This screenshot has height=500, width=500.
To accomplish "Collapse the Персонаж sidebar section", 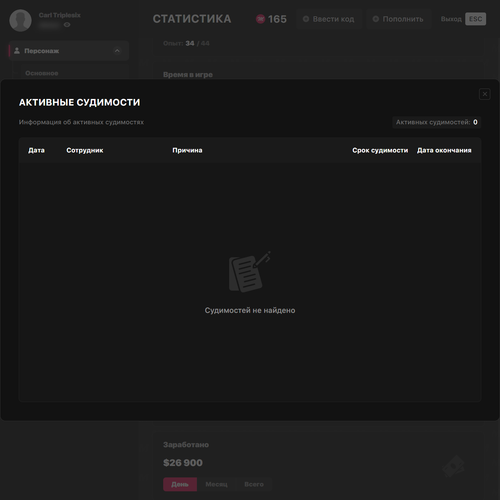I will pyautogui.click(x=117, y=51).
